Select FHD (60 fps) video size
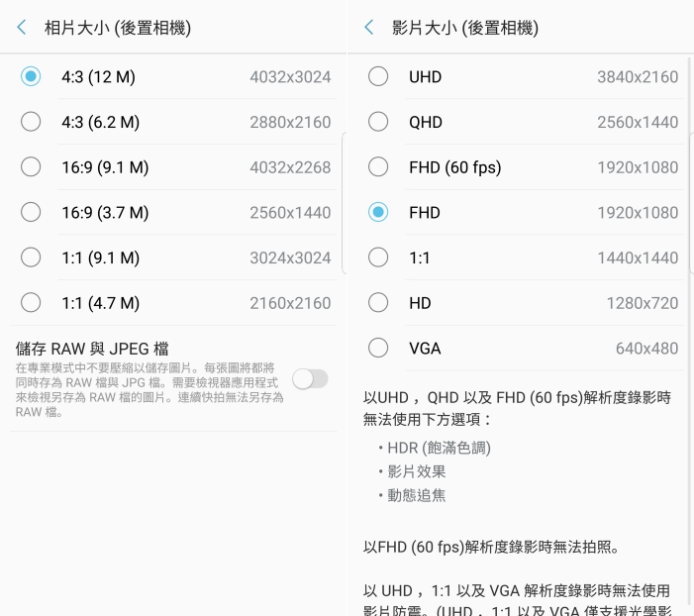The image size is (694, 616). (x=378, y=167)
